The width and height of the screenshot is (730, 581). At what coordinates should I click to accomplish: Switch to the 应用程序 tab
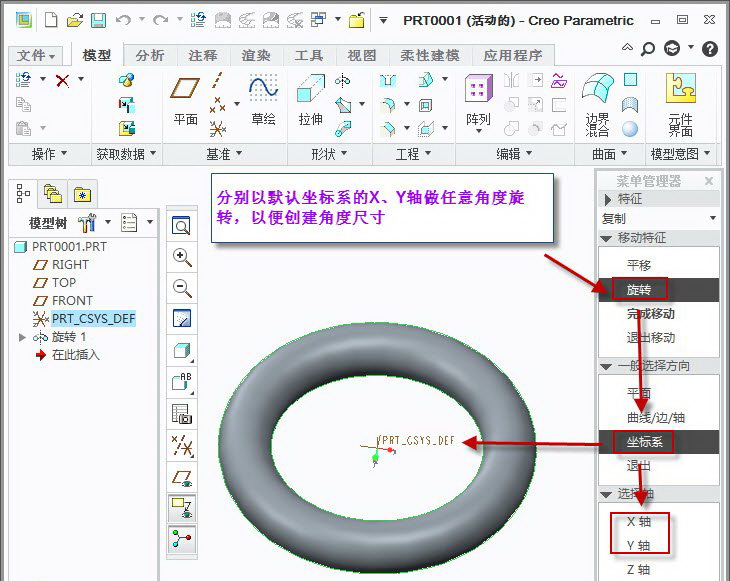[x=513, y=56]
